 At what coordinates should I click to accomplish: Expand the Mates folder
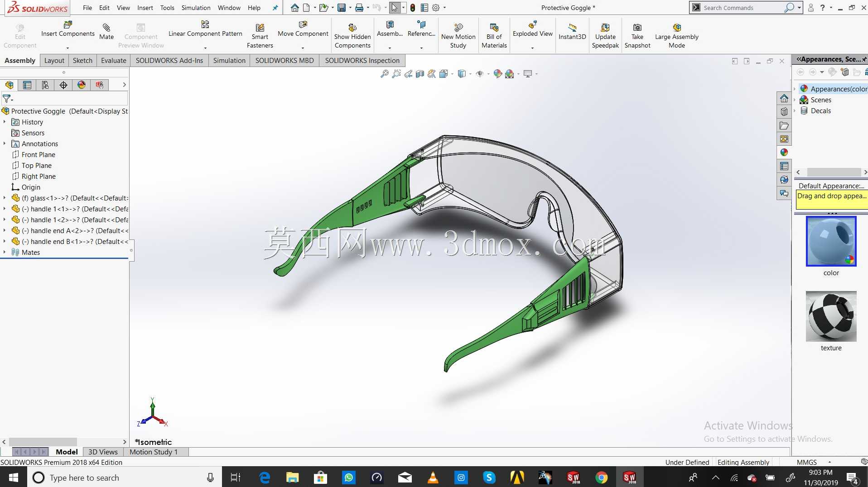coord(5,252)
